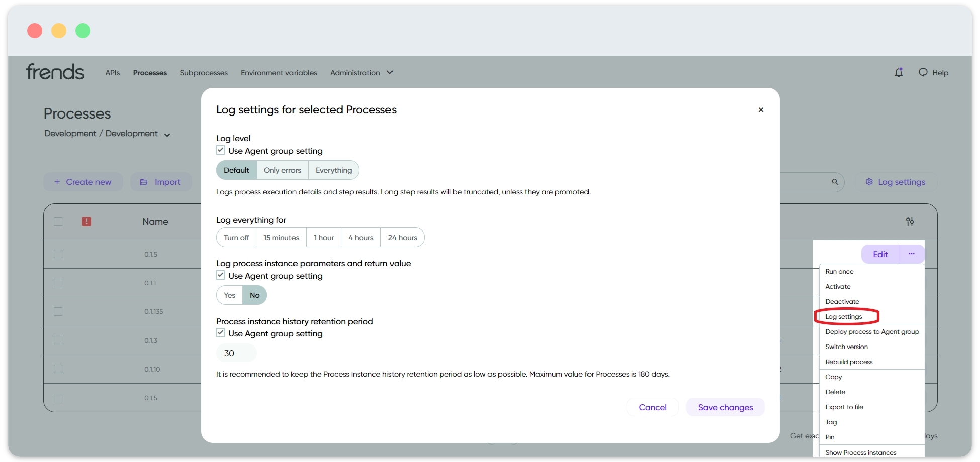Click the red error alert column icon

click(86, 221)
